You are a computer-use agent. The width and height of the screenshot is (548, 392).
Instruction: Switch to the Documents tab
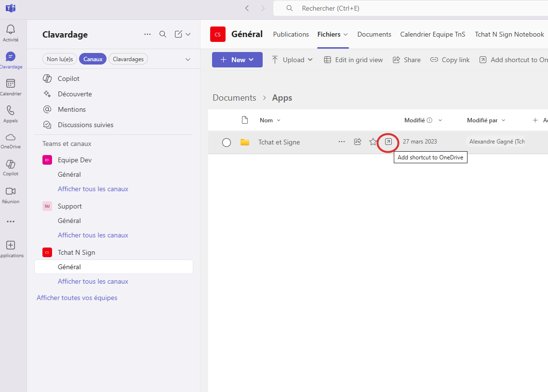pyautogui.click(x=374, y=34)
